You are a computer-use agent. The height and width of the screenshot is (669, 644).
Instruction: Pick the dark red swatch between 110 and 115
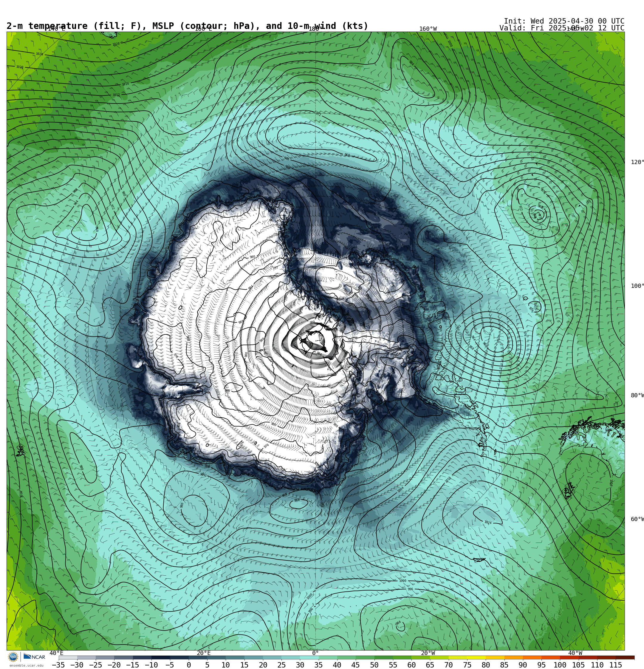pos(606,657)
